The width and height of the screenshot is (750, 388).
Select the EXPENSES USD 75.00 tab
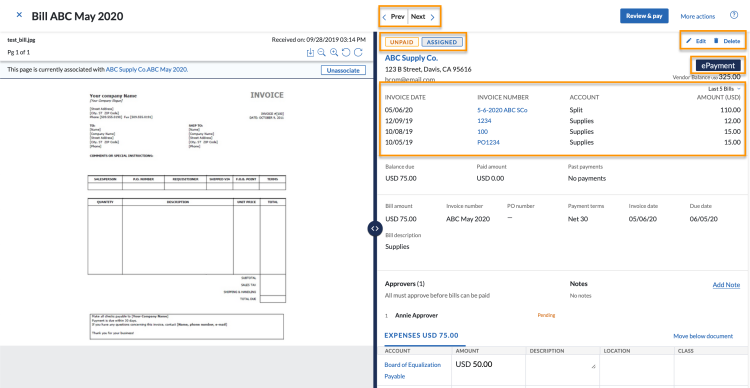click(421, 335)
